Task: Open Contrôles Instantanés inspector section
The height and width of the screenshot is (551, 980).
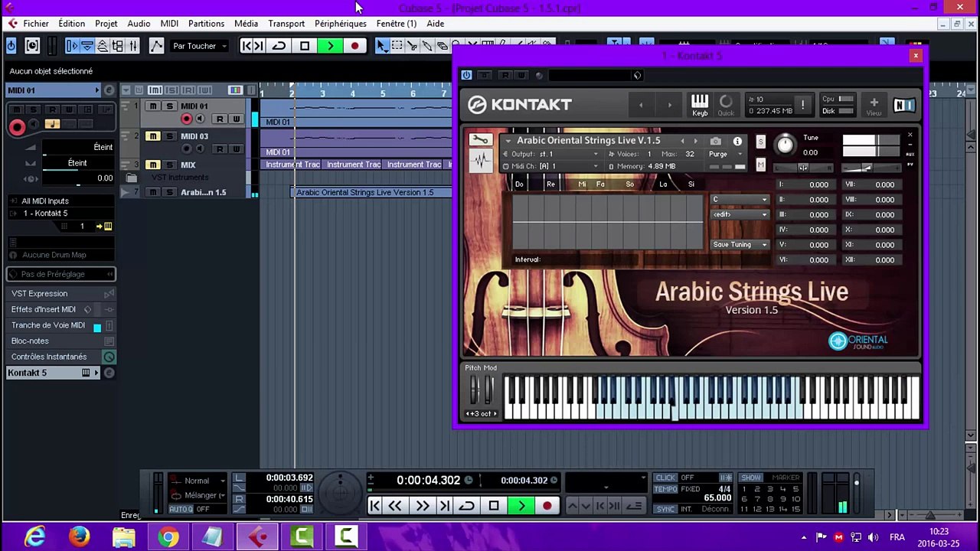Action: click(x=61, y=357)
